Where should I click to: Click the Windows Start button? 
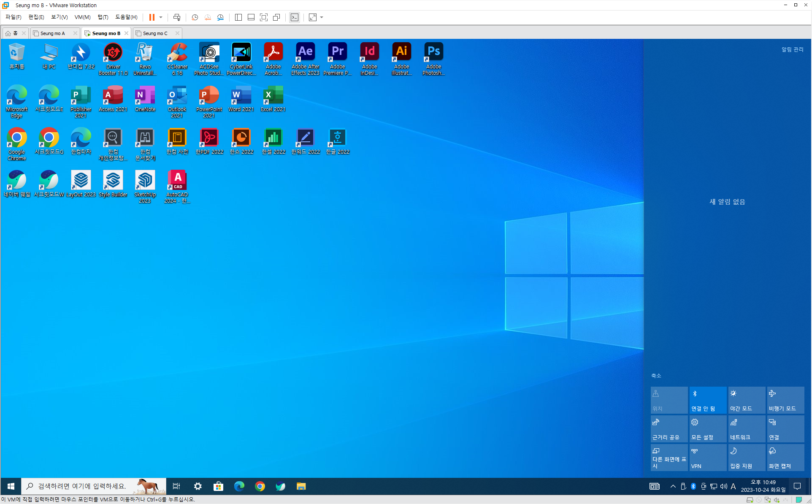[11, 486]
